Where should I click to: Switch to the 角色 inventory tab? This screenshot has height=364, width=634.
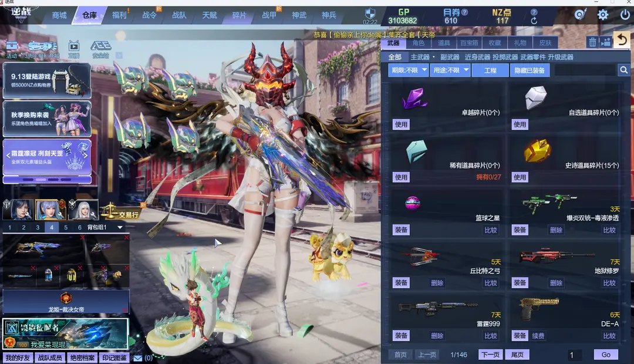click(419, 43)
